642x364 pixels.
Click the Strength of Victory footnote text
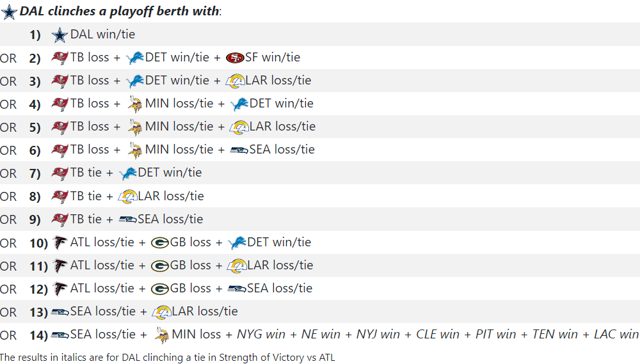167,358
